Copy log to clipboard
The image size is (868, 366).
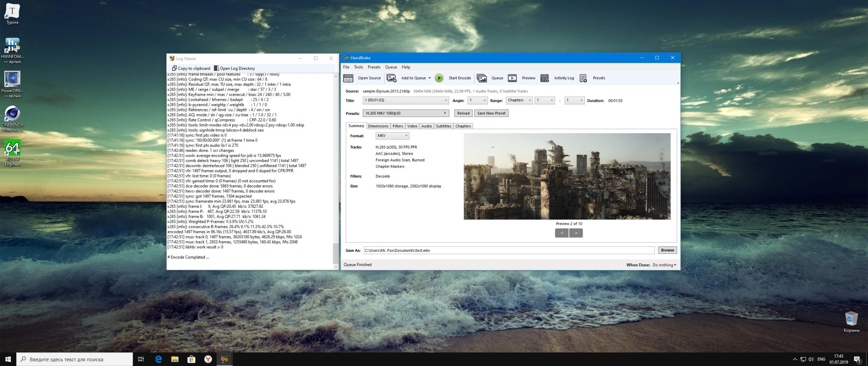pos(191,68)
